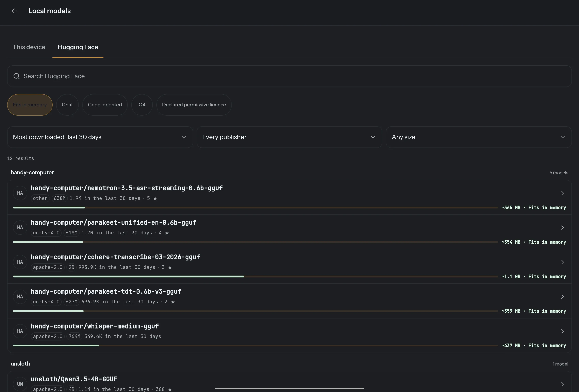The image size is (579, 392).
Task: Click the horizontal scrollbar at the bottom
Action: tap(289, 389)
